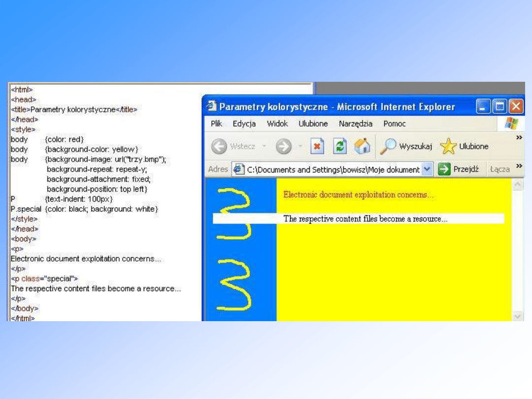The image size is (532, 399).
Task: Open the Plik menu
Action: (x=216, y=124)
